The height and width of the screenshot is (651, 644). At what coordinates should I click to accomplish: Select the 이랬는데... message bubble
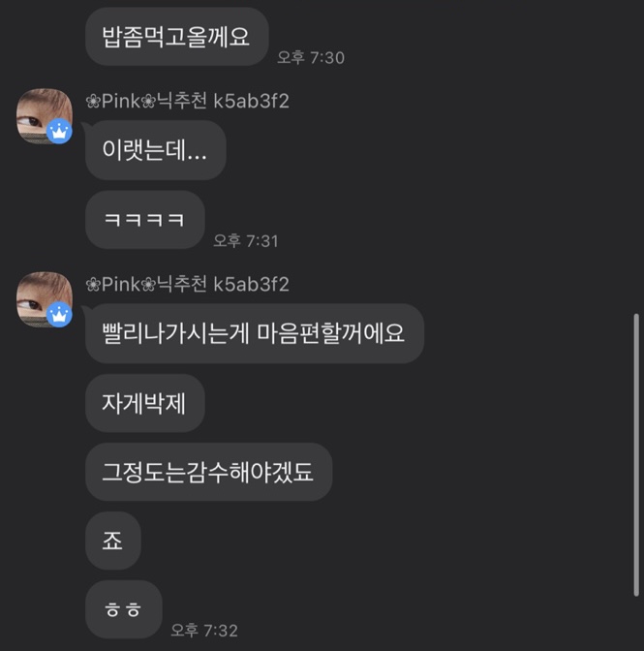pos(156,150)
